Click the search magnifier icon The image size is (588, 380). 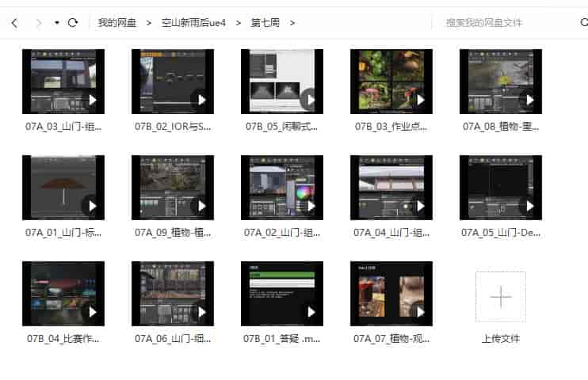[x=584, y=22]
